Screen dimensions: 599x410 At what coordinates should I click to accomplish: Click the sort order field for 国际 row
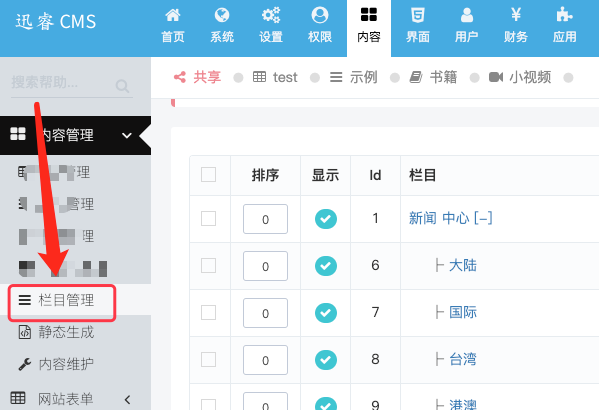click(266, 313)
